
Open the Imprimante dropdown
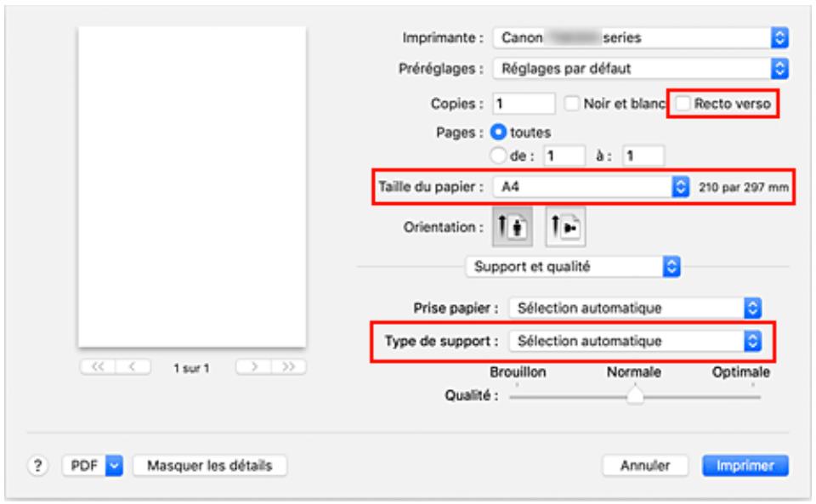coord(640,37)
